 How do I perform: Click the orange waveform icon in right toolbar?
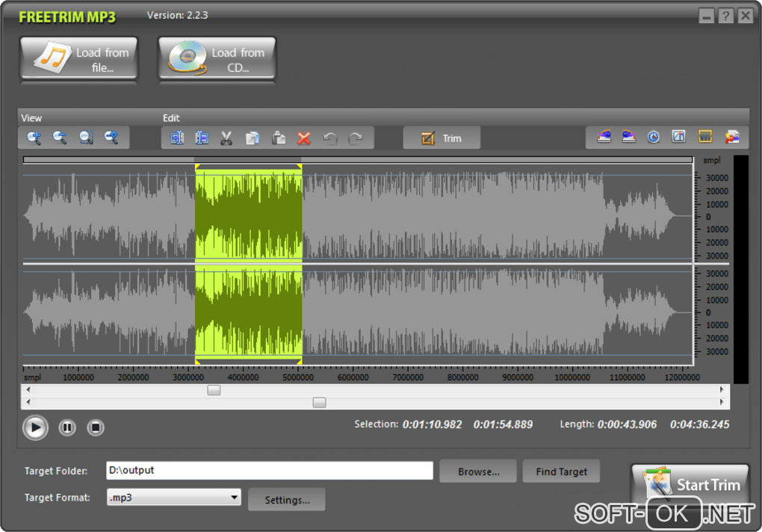pyautogui.click(x=705, y=137)
